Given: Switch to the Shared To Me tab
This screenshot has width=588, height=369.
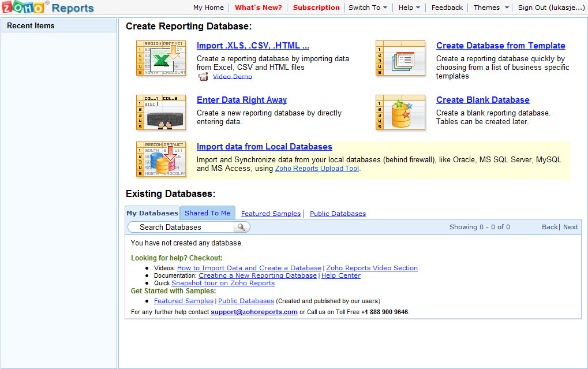Looking at the screenshot, I should coord(207,213).
